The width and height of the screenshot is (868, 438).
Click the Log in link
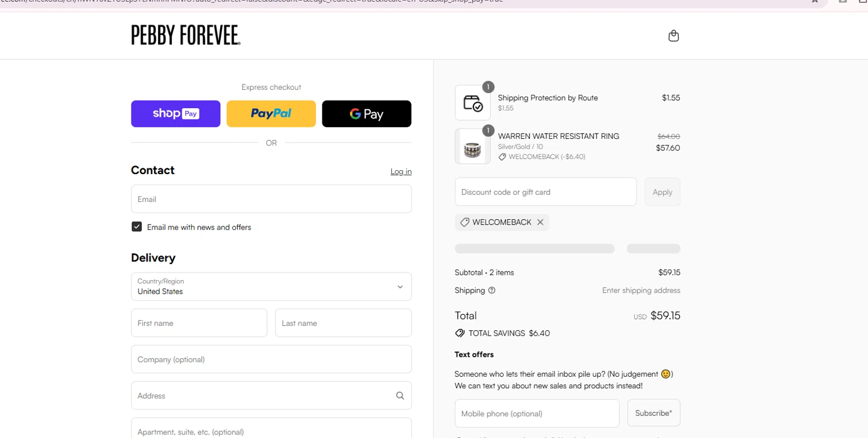(x=401, y=172)
